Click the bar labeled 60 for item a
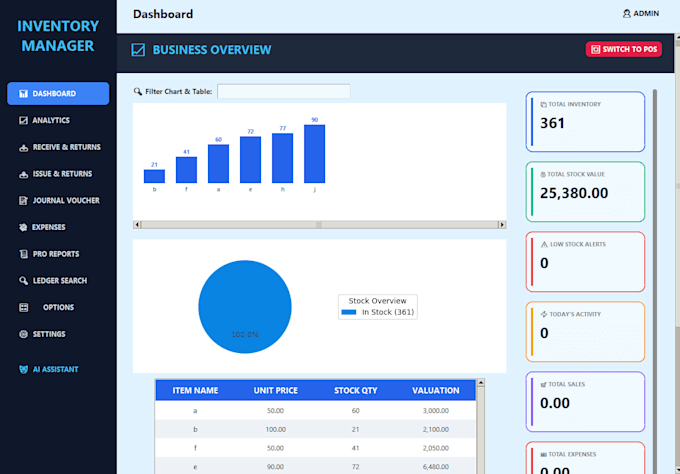 [218, 163]
